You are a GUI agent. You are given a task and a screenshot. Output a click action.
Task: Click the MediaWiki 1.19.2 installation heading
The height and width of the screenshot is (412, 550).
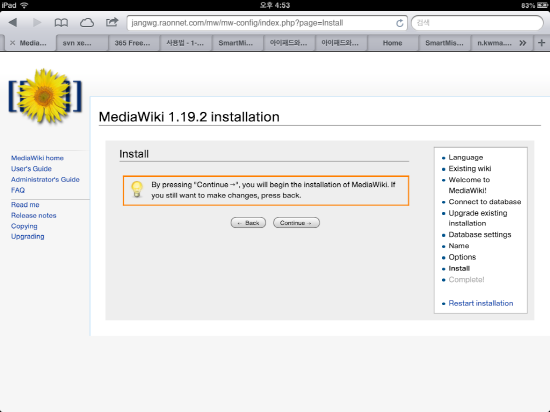(x=189, y=117)
